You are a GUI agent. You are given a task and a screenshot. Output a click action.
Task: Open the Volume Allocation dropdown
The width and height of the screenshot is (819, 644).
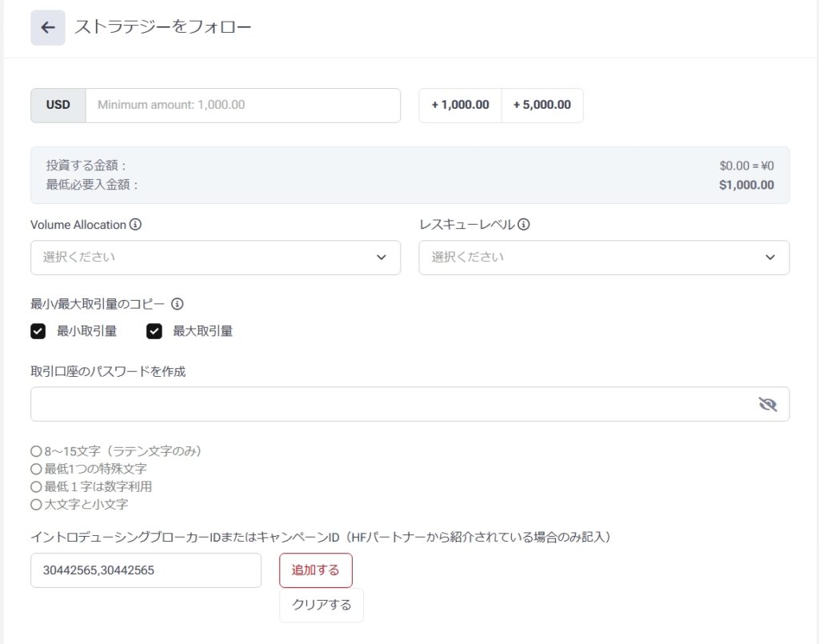(215, 258)
